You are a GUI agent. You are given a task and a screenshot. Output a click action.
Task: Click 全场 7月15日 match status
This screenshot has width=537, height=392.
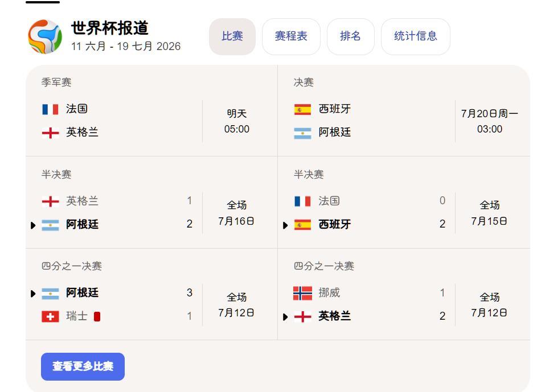(x=489, y=213)
